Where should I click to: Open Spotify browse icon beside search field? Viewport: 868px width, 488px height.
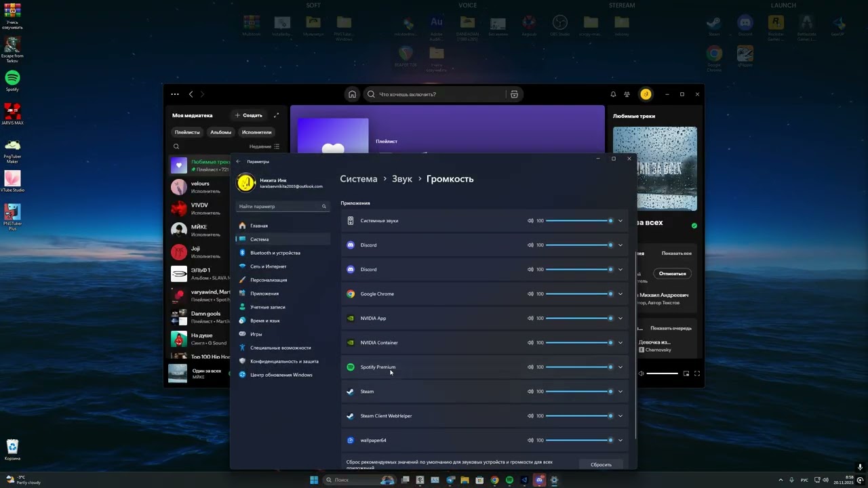coord(514,94)
